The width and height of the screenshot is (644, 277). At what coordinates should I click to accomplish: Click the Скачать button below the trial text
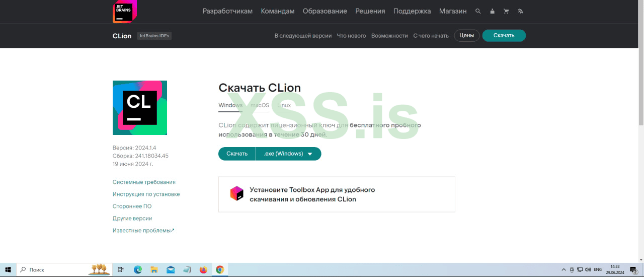click(237, 154)
